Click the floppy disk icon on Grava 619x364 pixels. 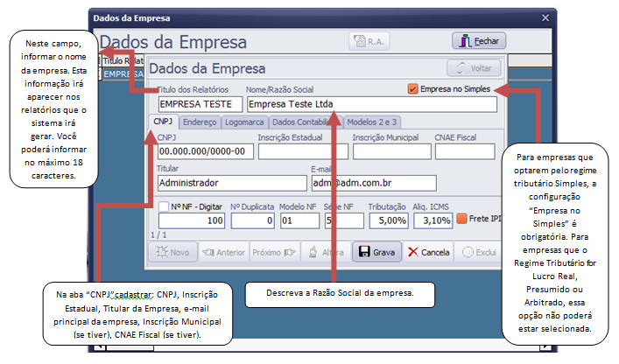(364, 252)
